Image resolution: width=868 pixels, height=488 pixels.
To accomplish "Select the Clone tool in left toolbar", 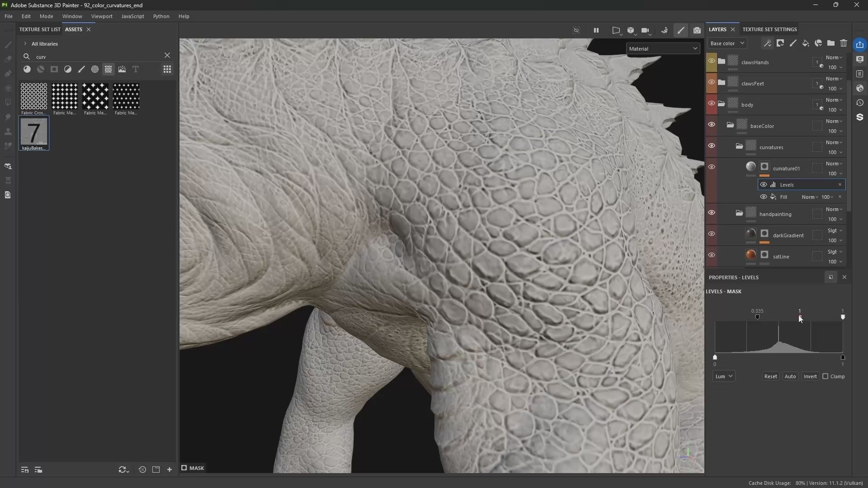I will (8, 131).
